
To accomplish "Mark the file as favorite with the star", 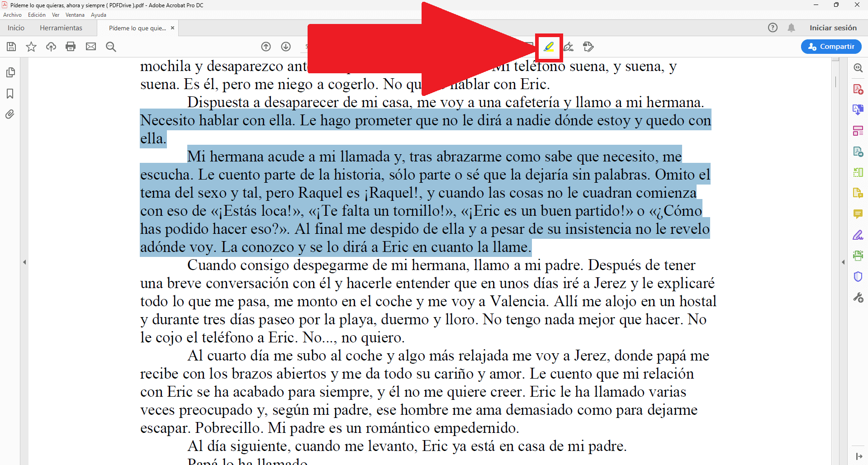I will tap(31, 47).
